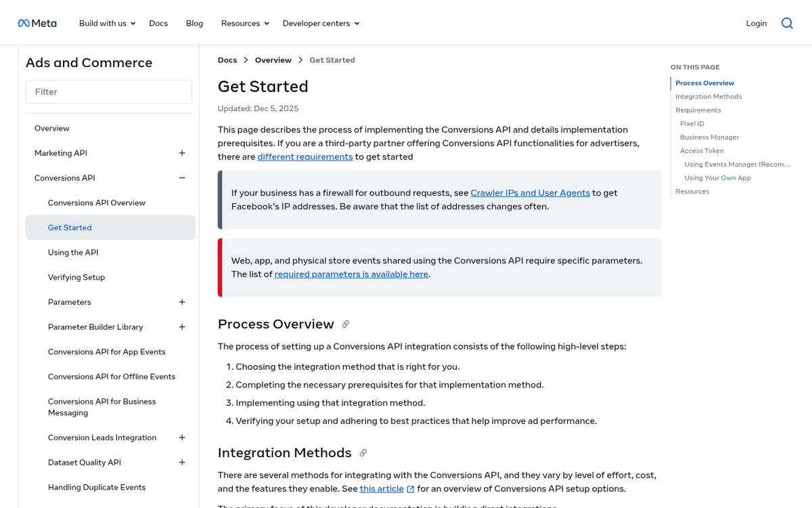Expand the Dataset Quality API section
Screen dimensions: 812x508
pos(181,462)
